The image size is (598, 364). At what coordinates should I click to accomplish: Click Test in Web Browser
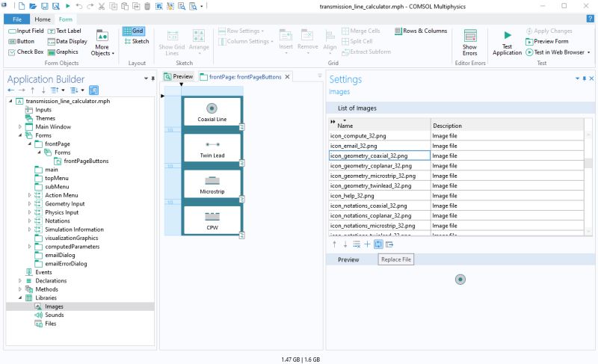555,52
